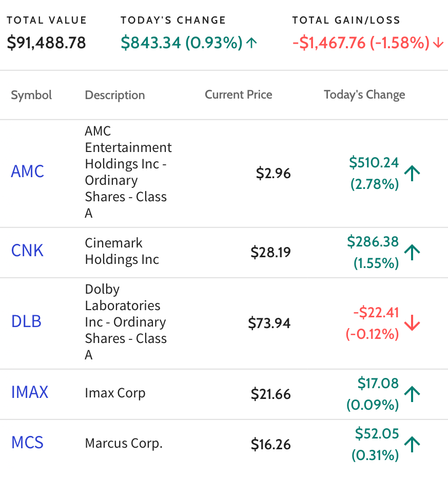Open the IMAX ticker symbol link
This screenshot has width=448, height=477.
[30, 392]
